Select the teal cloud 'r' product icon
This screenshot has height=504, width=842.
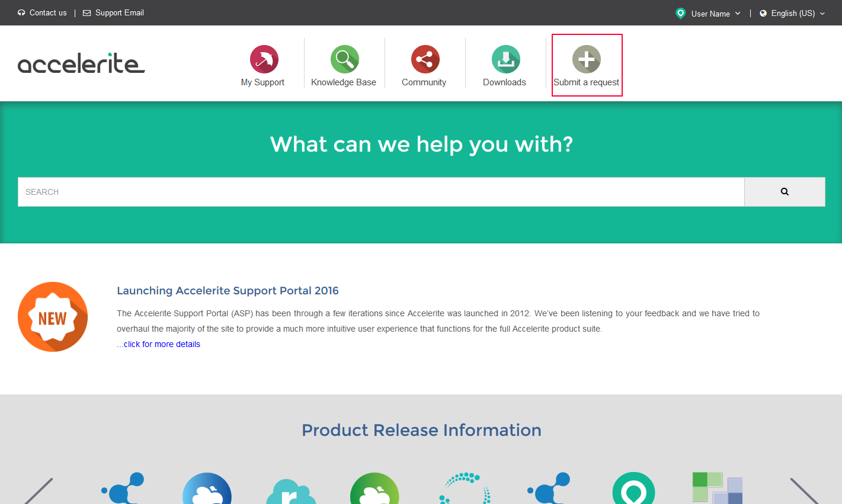(x=291, y=491)
